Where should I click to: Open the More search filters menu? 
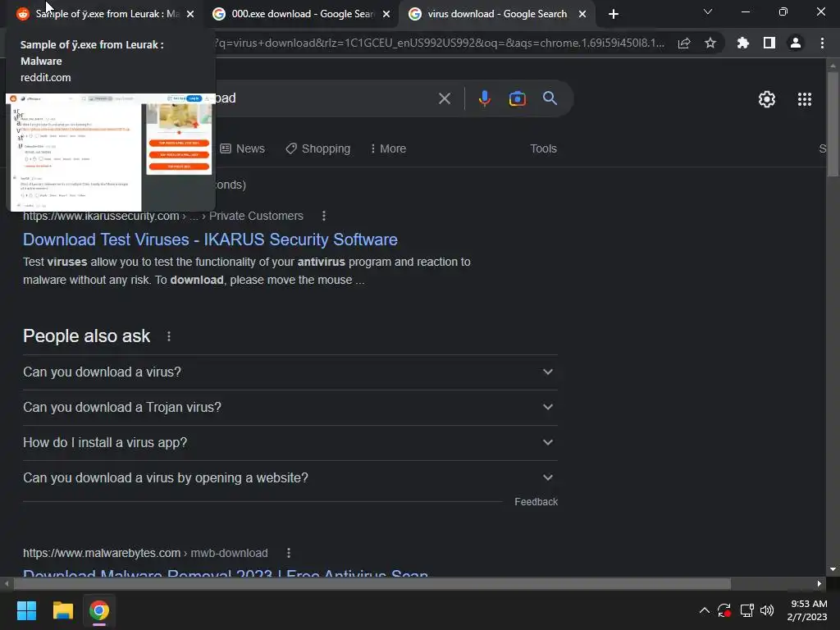click(x=388, y=148)
